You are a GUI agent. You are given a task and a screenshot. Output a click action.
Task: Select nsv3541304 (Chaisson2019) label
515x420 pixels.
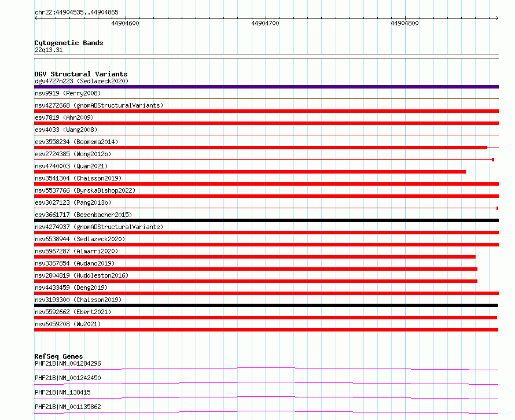pyautogui.click(x=78, y=178)
